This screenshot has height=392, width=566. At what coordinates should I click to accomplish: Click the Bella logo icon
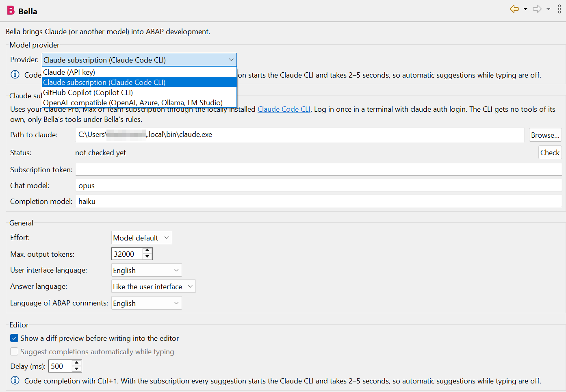[11, 11]
